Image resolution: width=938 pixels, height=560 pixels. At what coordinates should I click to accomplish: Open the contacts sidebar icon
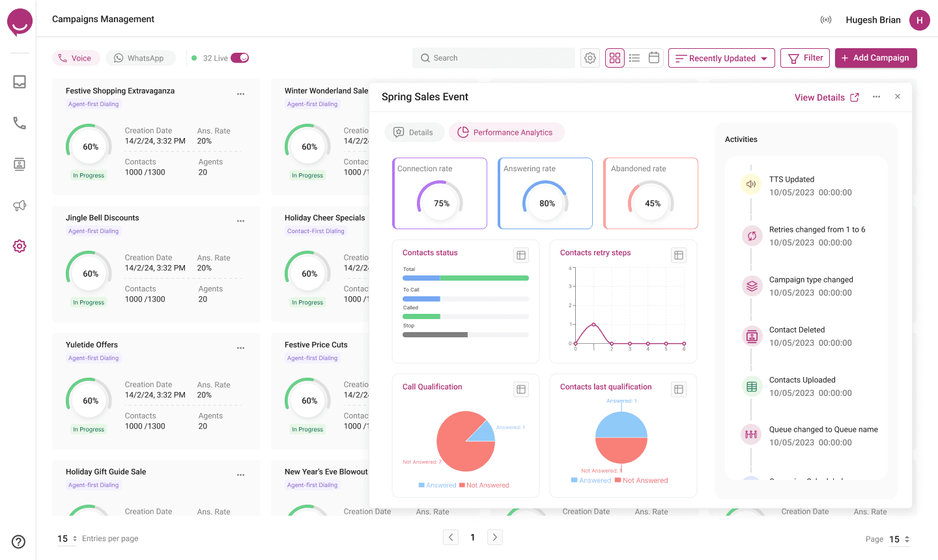tap(20, 164)
